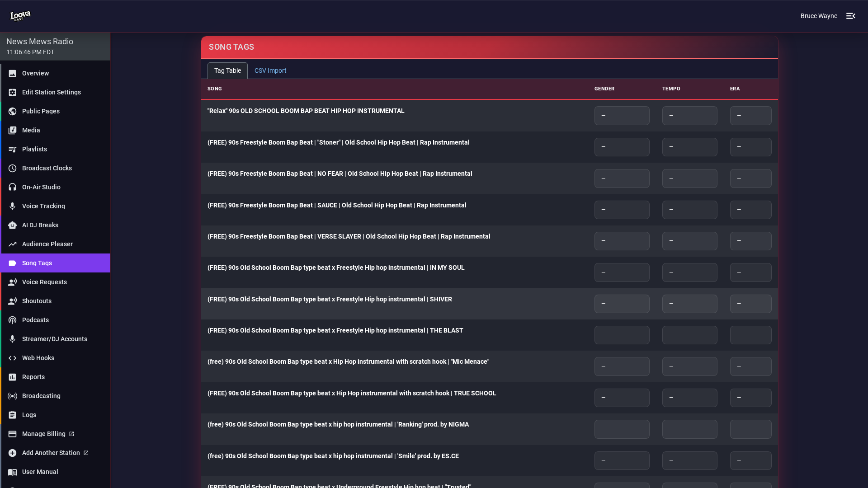Select the On-Air Studio headphones icon

[12, 187]
